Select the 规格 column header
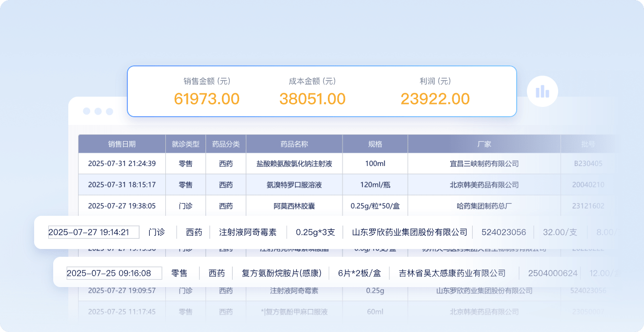Image resolution: width=644 pixels, height=332 pixels. tap(375, 144)
